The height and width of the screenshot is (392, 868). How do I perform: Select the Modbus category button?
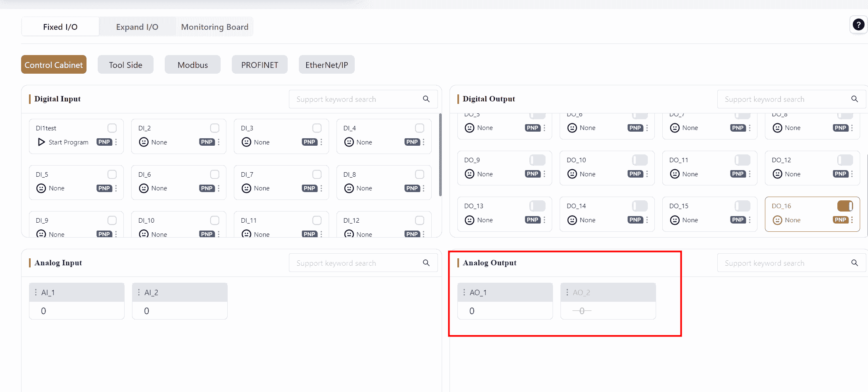pos(192,65)
